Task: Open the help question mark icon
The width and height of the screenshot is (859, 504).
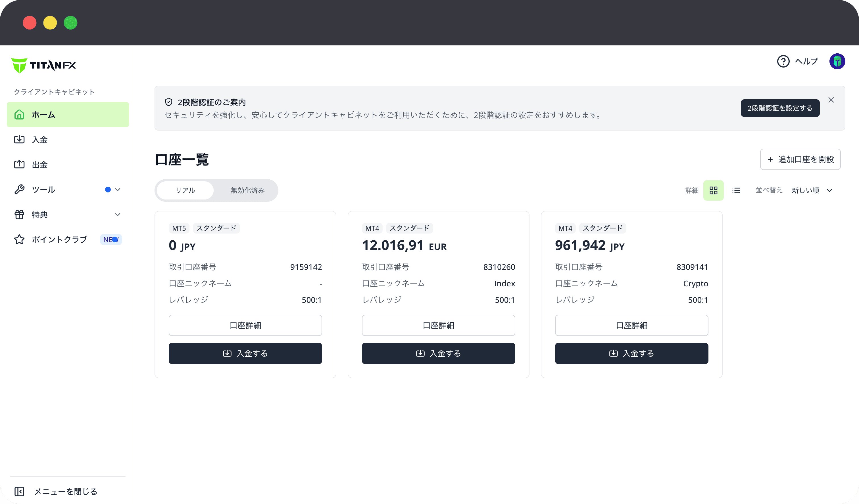Action: click(x=783, y=61)
